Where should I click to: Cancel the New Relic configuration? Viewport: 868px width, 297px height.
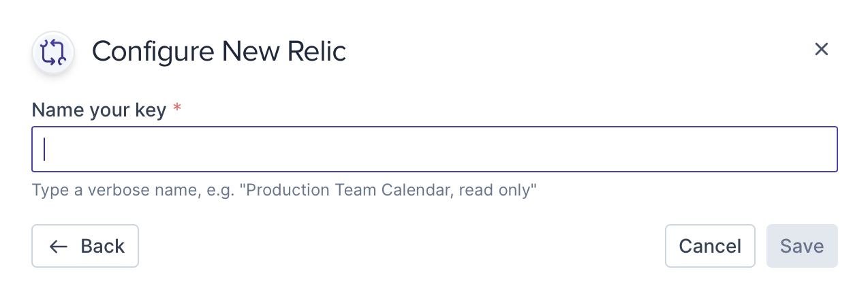710,246
